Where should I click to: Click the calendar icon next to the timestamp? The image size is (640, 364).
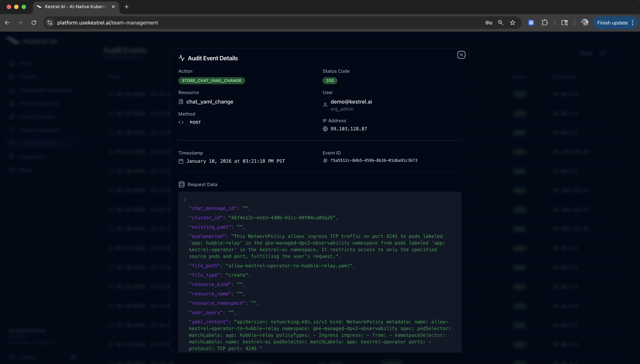181,161
